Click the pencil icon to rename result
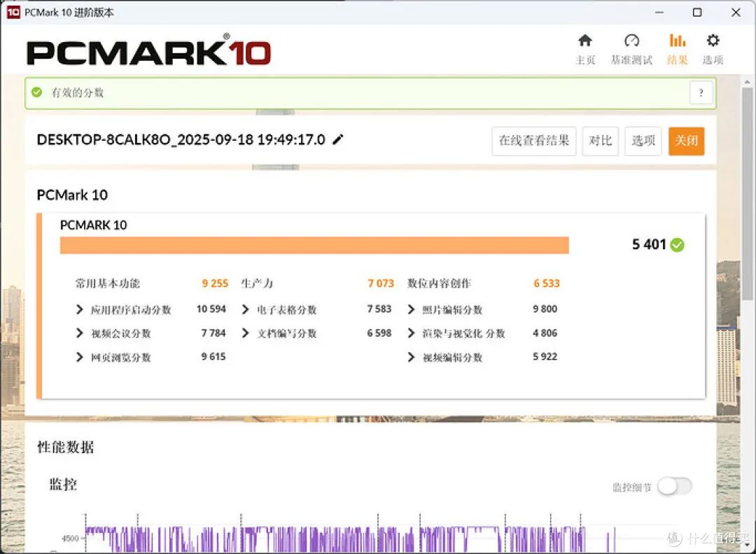The height and width of the screenshot is (554, 756). click(338, 139)
